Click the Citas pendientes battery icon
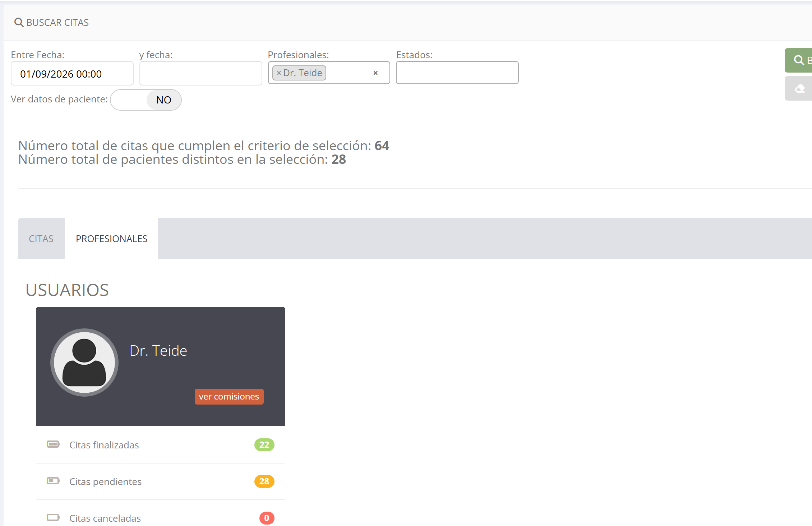The width and height of the screenshot is (812, 526). click(53, 481)
